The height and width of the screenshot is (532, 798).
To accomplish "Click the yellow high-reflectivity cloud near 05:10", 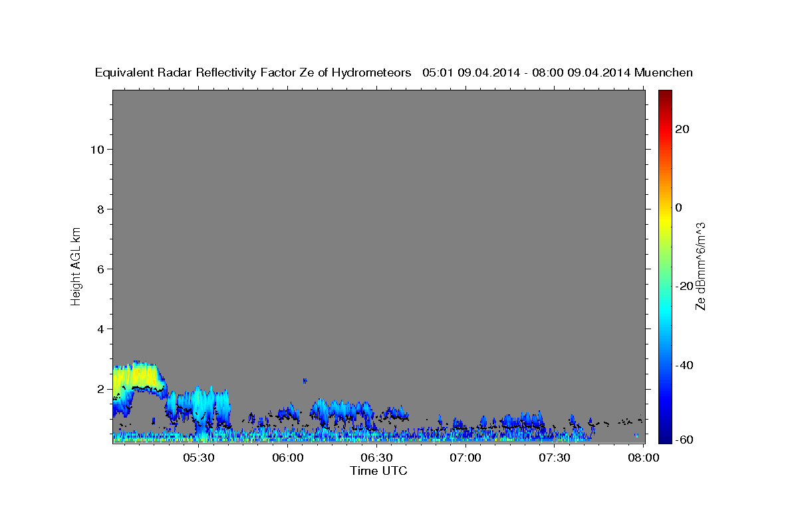I will coord(140,378).
